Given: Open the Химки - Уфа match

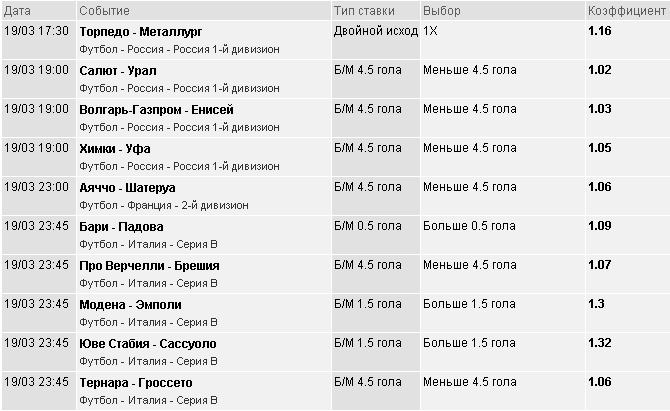Looking at the screenshot, I should [115, 148].
